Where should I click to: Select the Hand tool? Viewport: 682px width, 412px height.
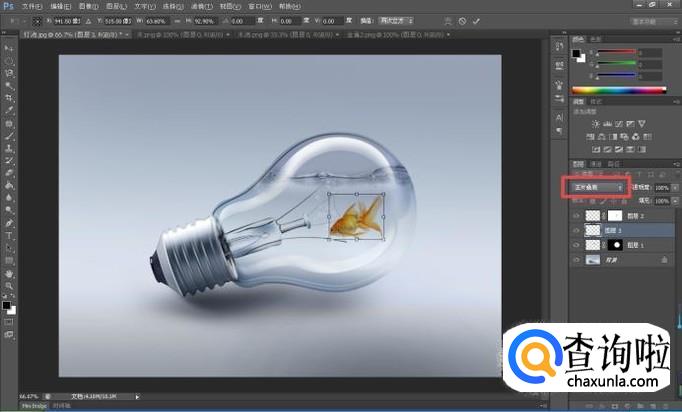pyautogui.click(x=9, y=273)
